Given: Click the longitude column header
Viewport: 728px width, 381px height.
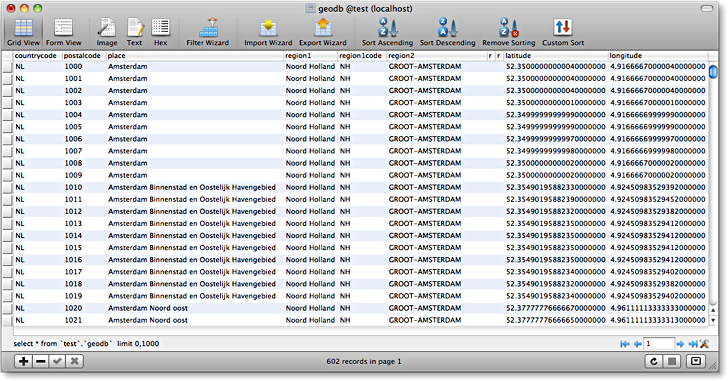Looking at the screenshot, I should coord(658,56).
